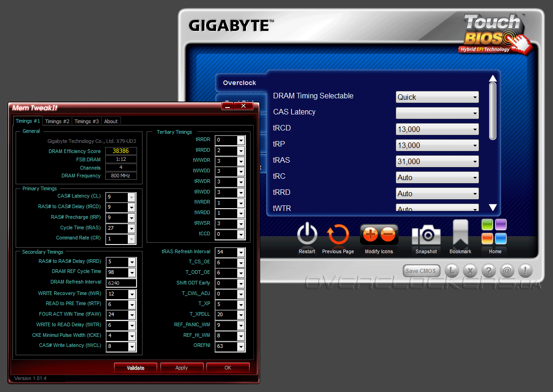Click Version 1.01.4 text in Mem TweakIt
553x392 pixels.
pos(30,378)
